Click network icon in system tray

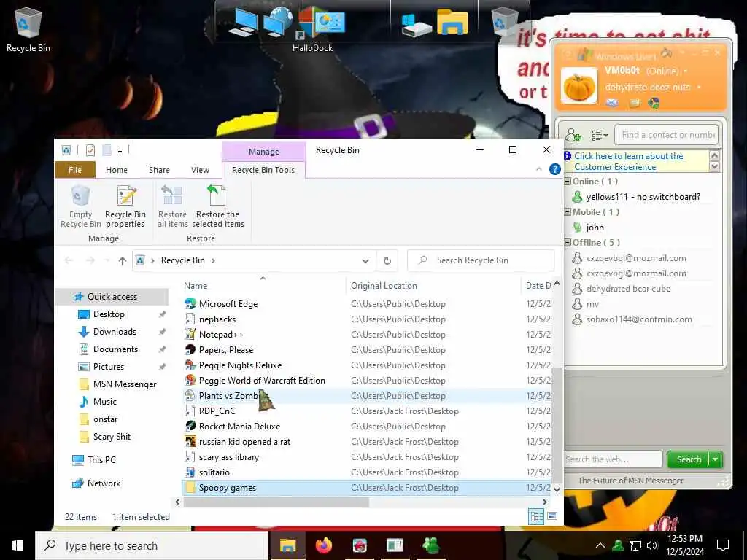pos(635,545)
